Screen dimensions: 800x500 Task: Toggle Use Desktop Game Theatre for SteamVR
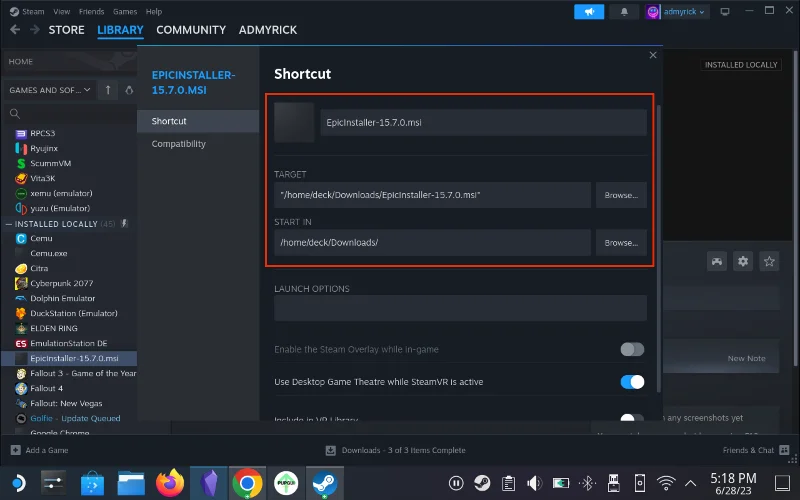632,382
